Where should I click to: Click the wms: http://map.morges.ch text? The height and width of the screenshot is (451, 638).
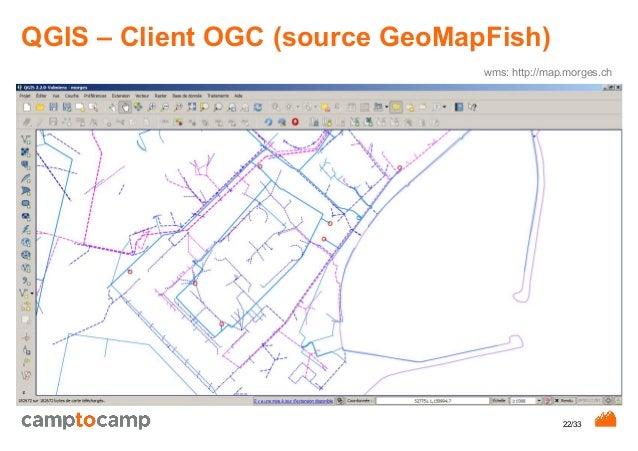[x=547, y=72]
